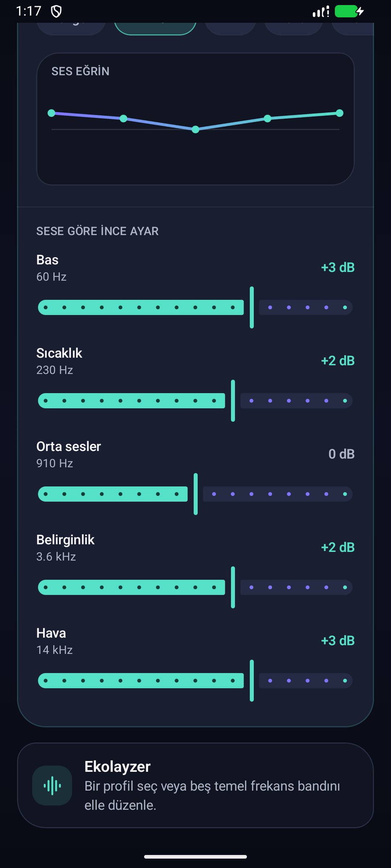
Task: Tap the home indicator bar at bottom
Action: point(195,856)
